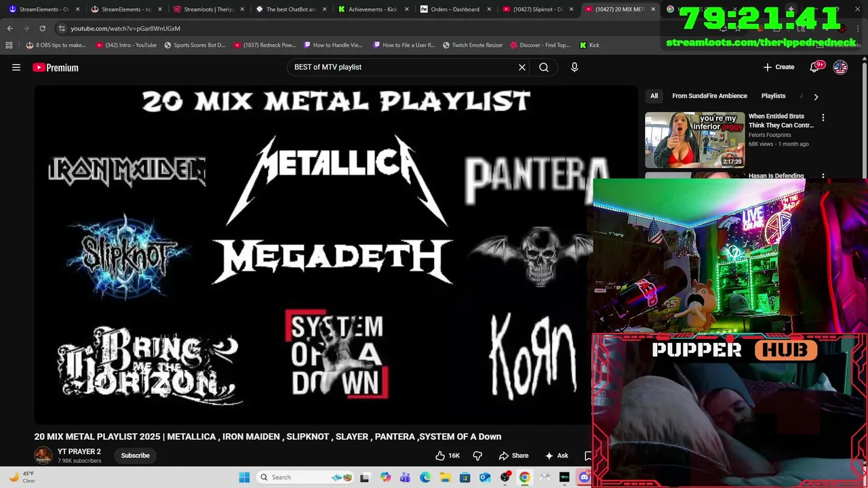This screenshot has width=868, height=488.
Task: Open options for When Entitled Brats video
Action: pyautogui.click(x=823, y=118)
